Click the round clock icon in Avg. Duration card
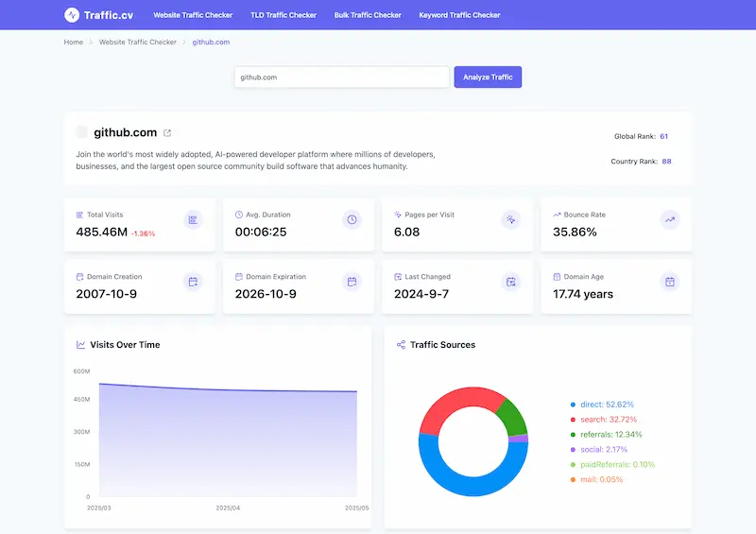Image resolution: width=756 pixels, height=534 pixels. [x=352, y=220]
